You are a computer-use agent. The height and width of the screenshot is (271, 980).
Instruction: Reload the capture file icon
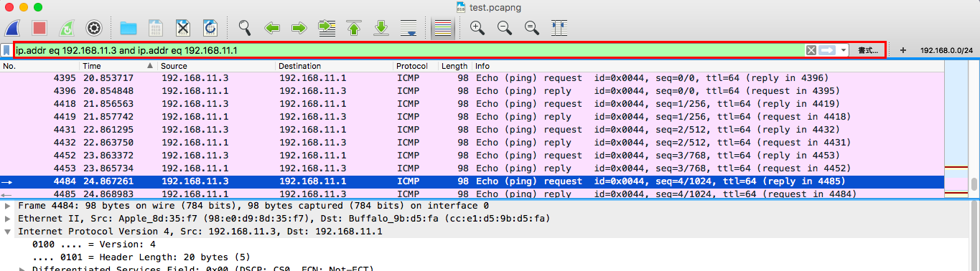tap(210, 28)
